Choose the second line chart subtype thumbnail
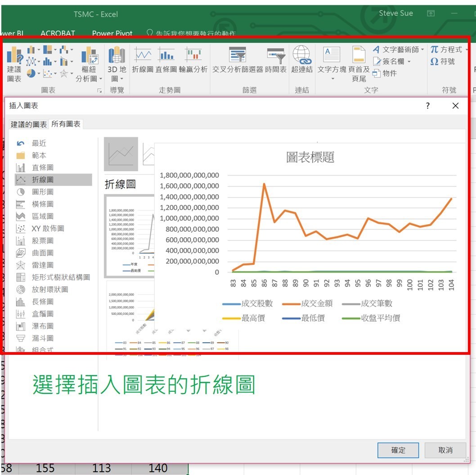 point(148,154)
